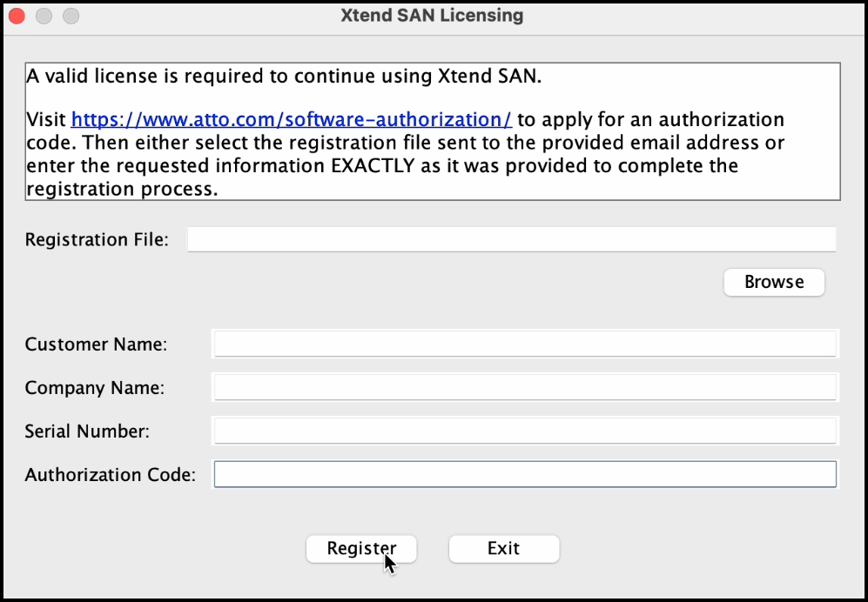The height and width of the screenshot is (602, 868).
Task: Click the Register button
Action: click(x=361, y=549)
